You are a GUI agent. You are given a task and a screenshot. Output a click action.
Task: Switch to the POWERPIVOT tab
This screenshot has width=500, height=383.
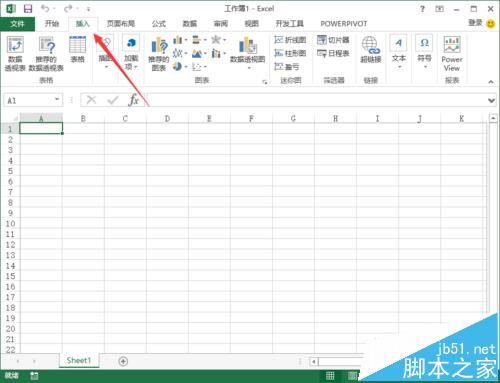(x=344, y=24)
